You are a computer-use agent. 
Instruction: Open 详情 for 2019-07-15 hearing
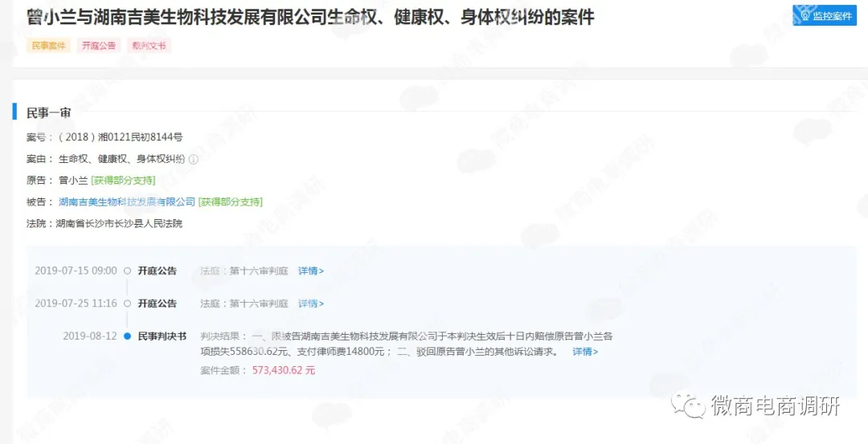pyautogui.click(x=311, y=271)
